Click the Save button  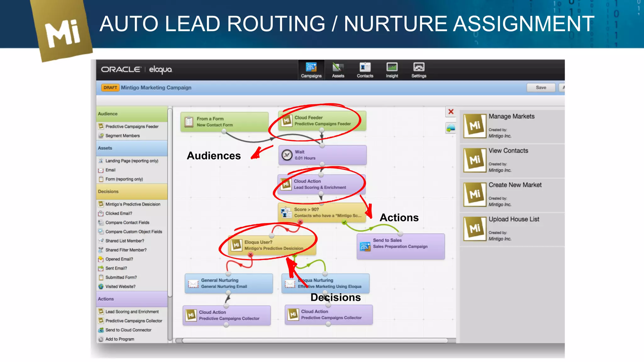[541, 88]
